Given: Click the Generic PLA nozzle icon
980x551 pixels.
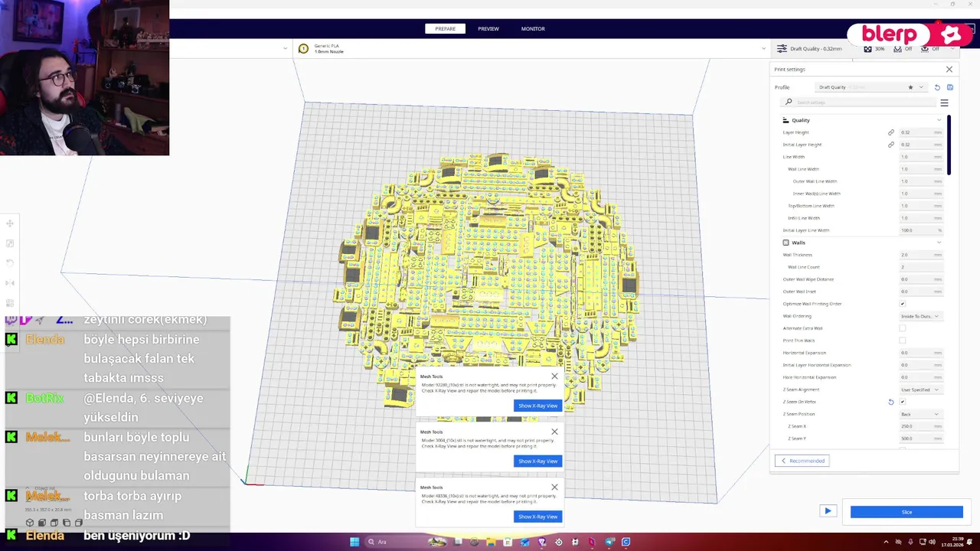Looking at the screenshot, I should click(x=303, y=48).
